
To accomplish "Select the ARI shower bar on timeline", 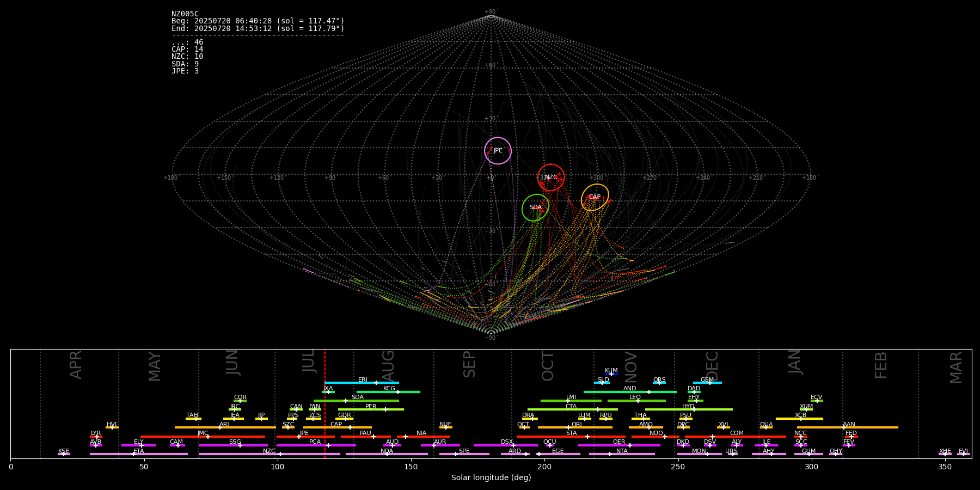I will 225,427.
